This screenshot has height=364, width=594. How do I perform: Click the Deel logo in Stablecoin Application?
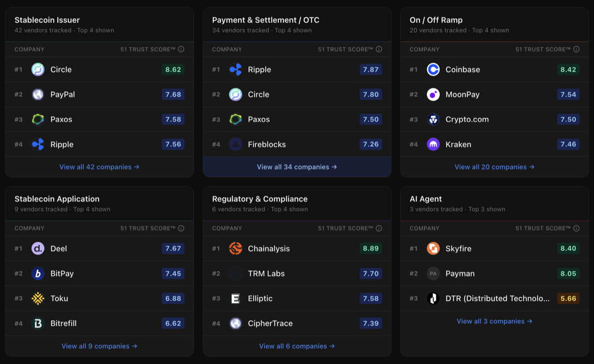click(38, 249)
